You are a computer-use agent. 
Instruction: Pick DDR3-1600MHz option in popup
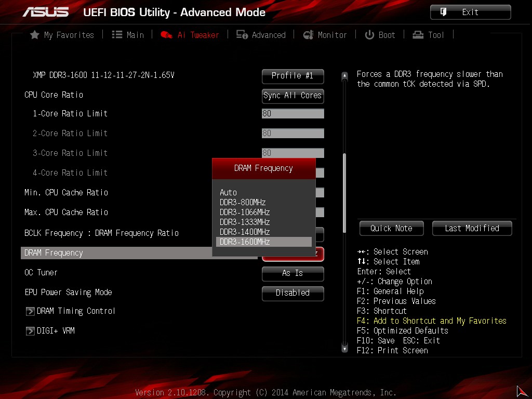tap(244, 242)
